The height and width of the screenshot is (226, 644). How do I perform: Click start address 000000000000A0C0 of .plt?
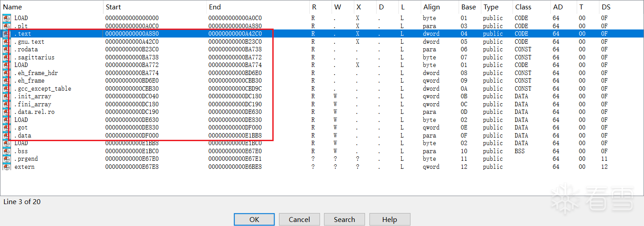pos(132,26)
